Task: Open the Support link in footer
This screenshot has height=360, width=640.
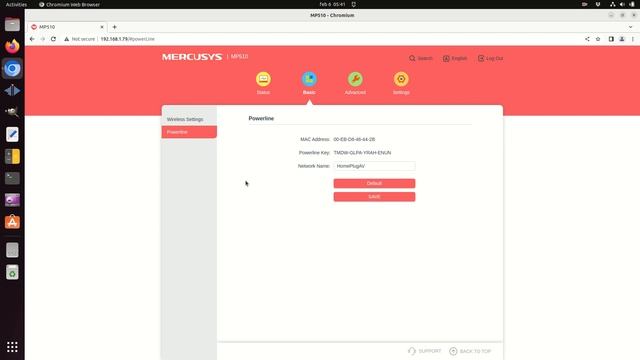Action: click(424, 351)
